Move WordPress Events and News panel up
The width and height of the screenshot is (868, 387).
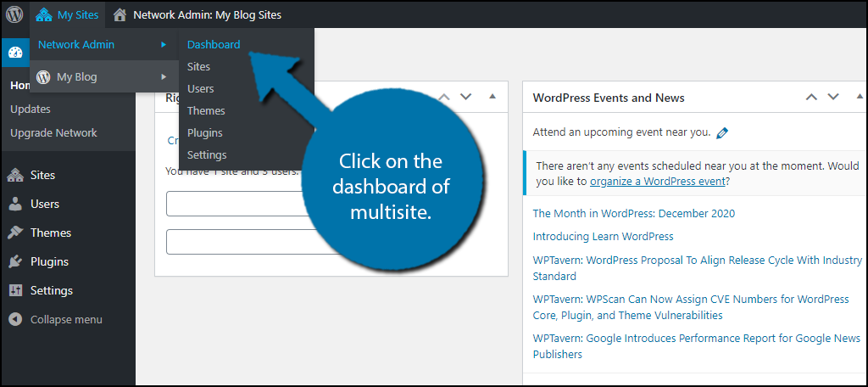pos(811,97)
